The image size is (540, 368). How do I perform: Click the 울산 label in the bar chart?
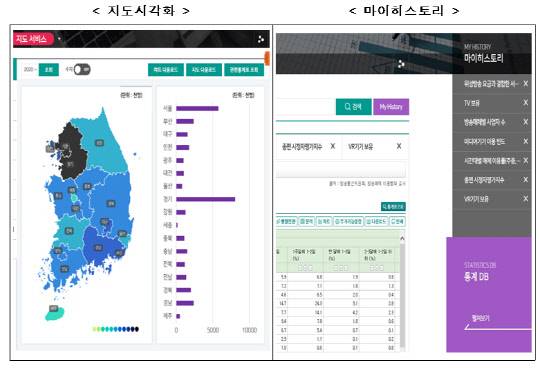pyautogui.click(x=167, y=186)
